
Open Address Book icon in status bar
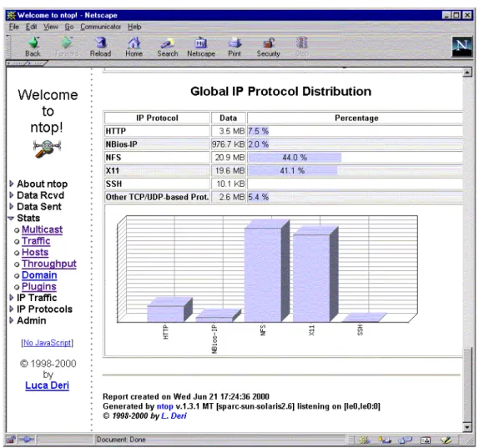coord(426,440)
